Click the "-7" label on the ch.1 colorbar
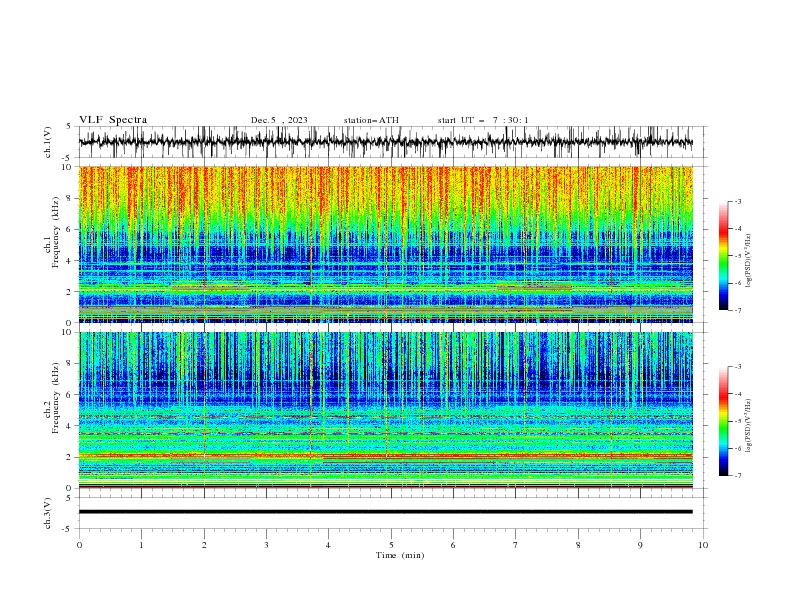Image resolution: width=792 pixels, height=612 pixels. (x=738, y=310)
